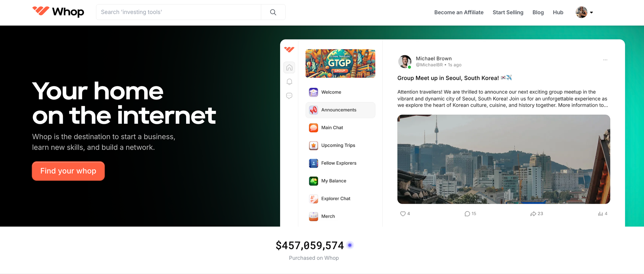
Task: Click the pulsing live indicator dot
Action: (x=350, y=245)
